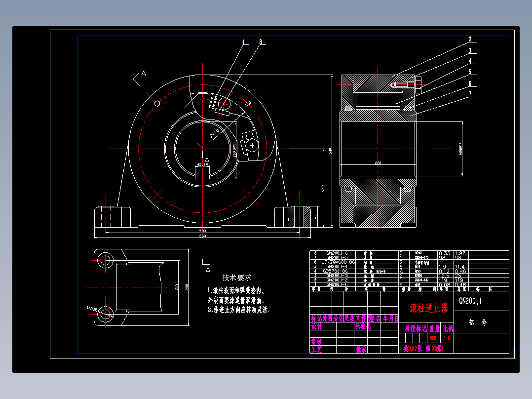Screen dimensions: 532x399
Task: Click part code GN200J-2 in the parts list
Action: [x=337, y=280]
